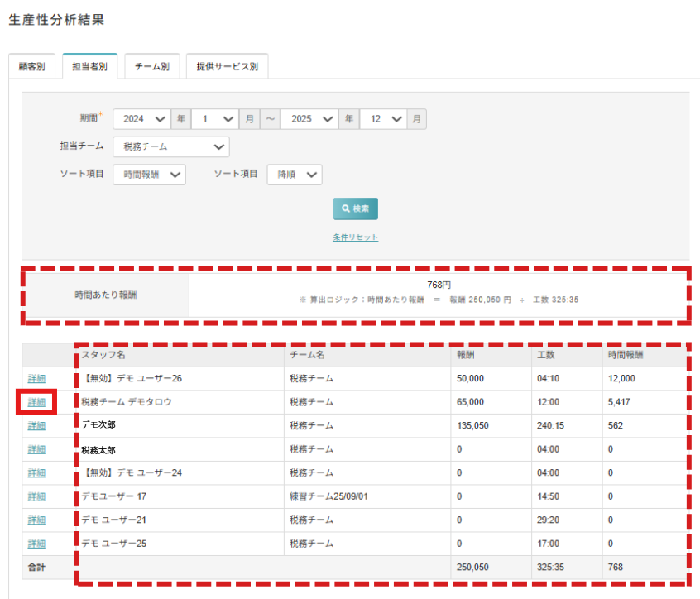View 詳細 for 税務太郎
700x599 pixels.
(x=36, y=449)
